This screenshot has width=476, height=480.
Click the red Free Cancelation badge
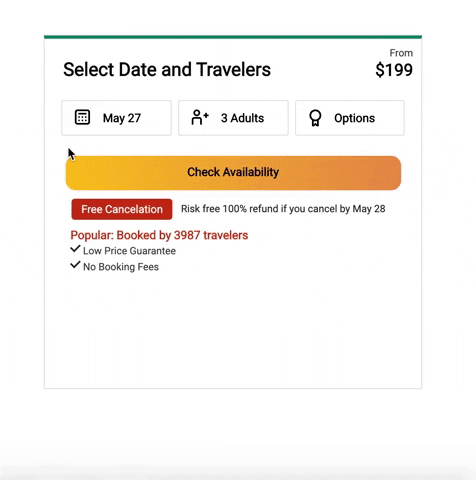click(x=122, y=209)
